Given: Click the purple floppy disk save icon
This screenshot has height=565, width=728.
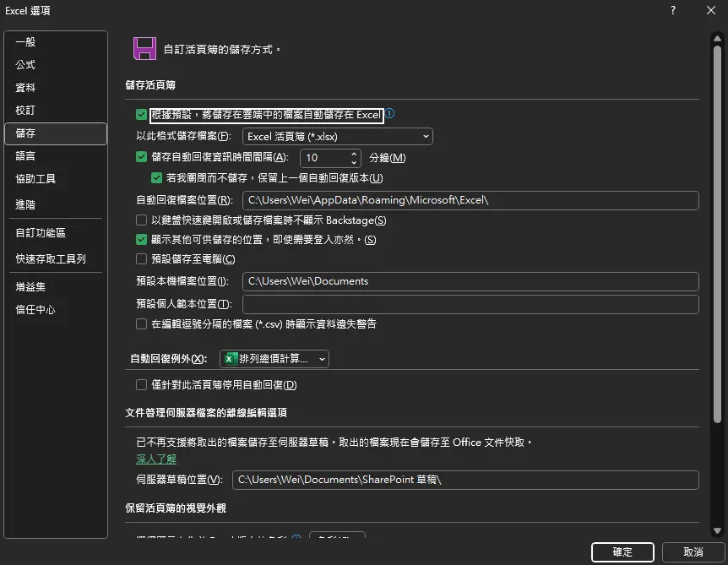Looking at the screenshot, I should [x=144, y=49].
